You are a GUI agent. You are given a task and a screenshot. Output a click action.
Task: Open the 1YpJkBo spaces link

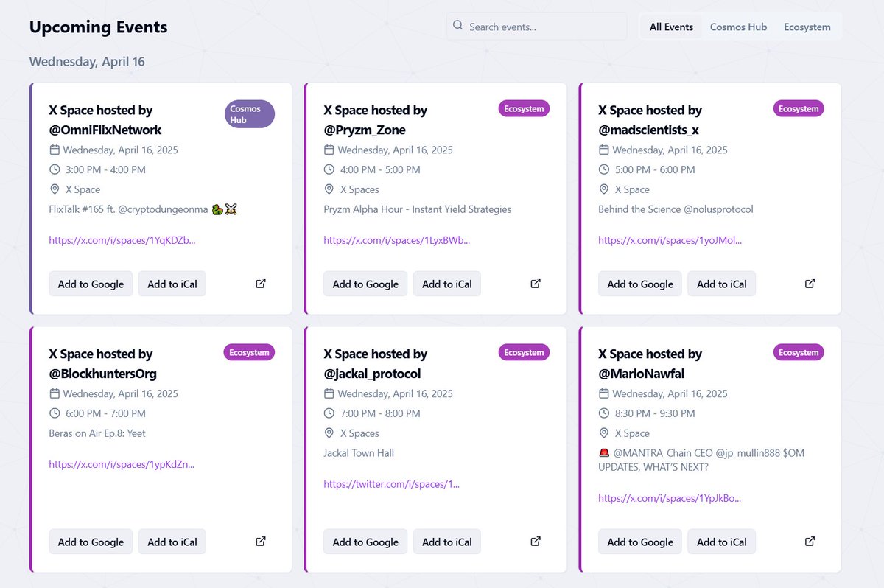(x=670, y=498)
